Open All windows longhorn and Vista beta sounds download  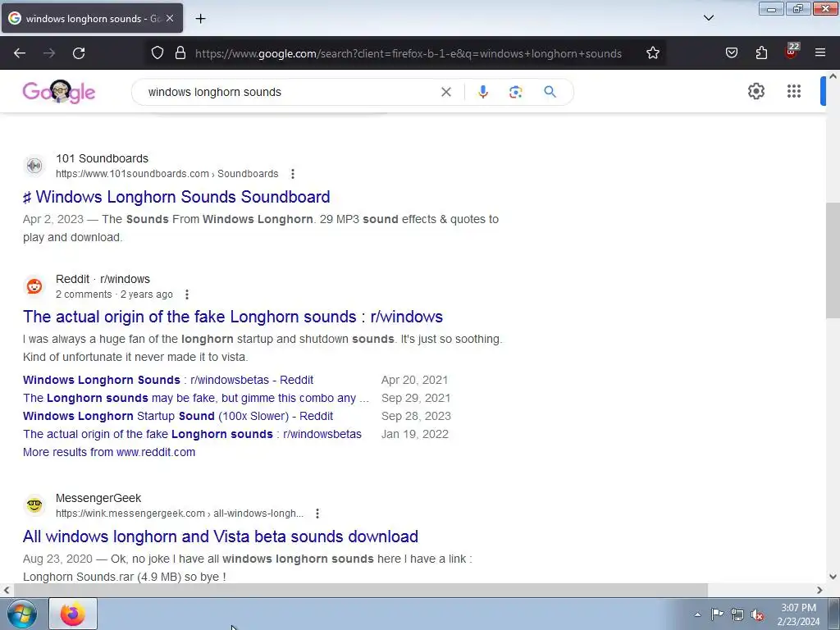(220, 536)
